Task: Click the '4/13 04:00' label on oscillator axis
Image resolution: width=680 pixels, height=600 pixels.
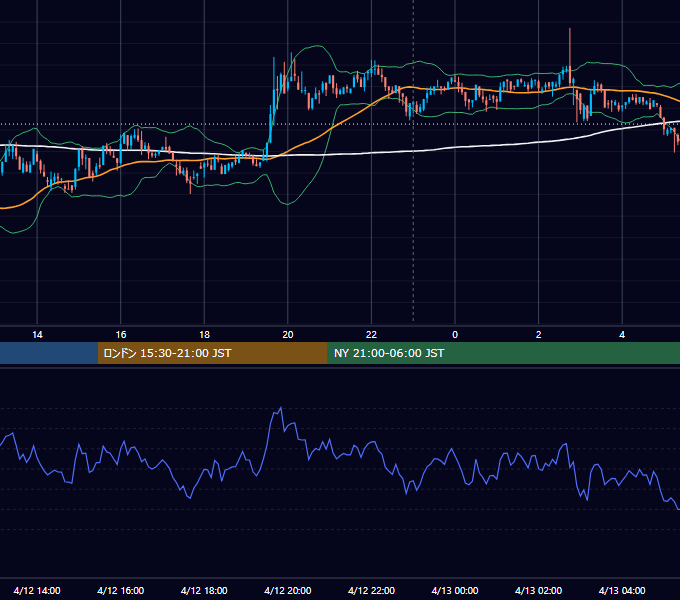Action: [622, 590]
